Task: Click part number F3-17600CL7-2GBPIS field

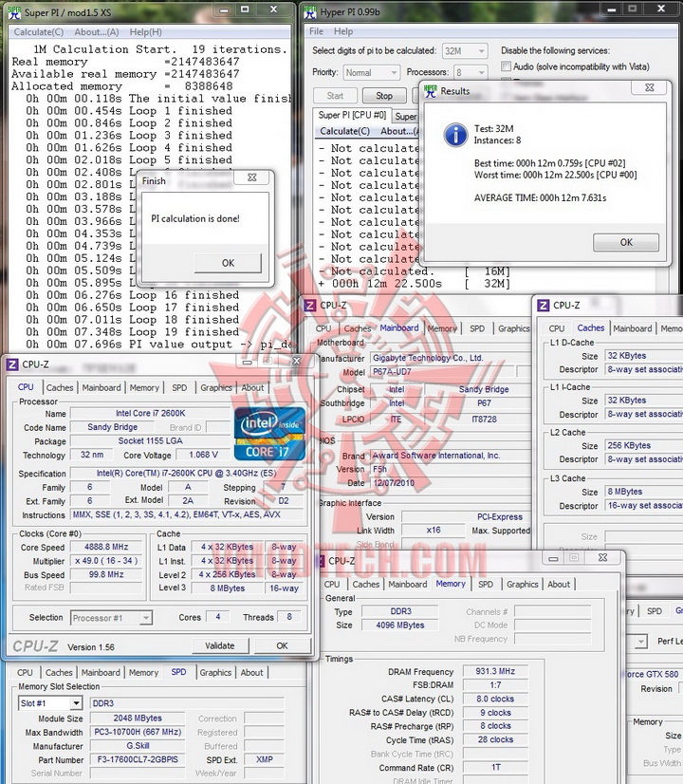Action: click(x=138, y=759)
